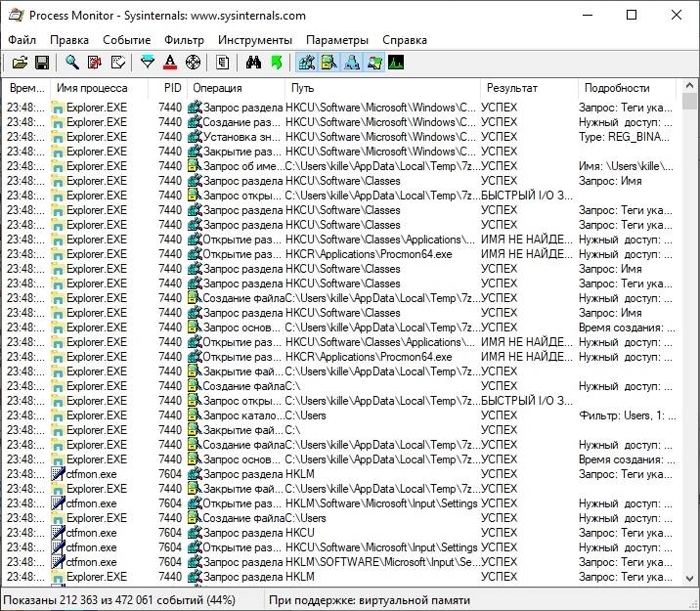Open a saved log with the Open icon
This screenshot has width=700, height=611.
(x=20, y=63)
